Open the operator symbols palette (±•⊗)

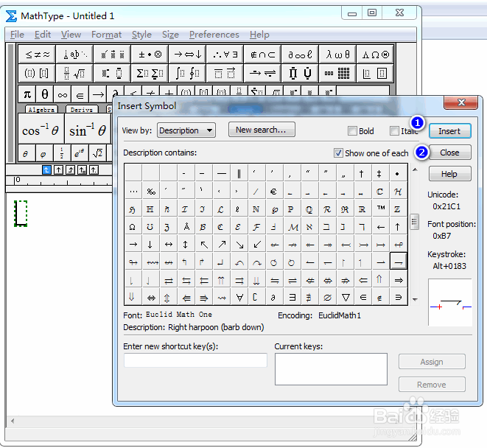click(150, 55)
